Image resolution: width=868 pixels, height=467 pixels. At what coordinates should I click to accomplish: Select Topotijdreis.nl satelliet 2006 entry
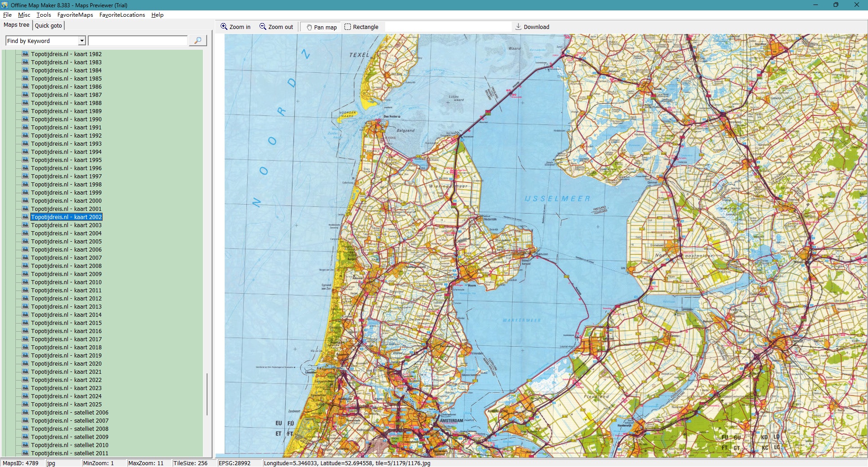[x=70, y=412]
